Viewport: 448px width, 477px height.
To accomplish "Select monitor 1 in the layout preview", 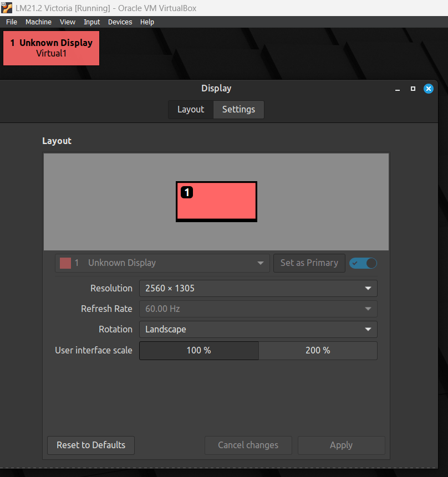I will point(216,202).
